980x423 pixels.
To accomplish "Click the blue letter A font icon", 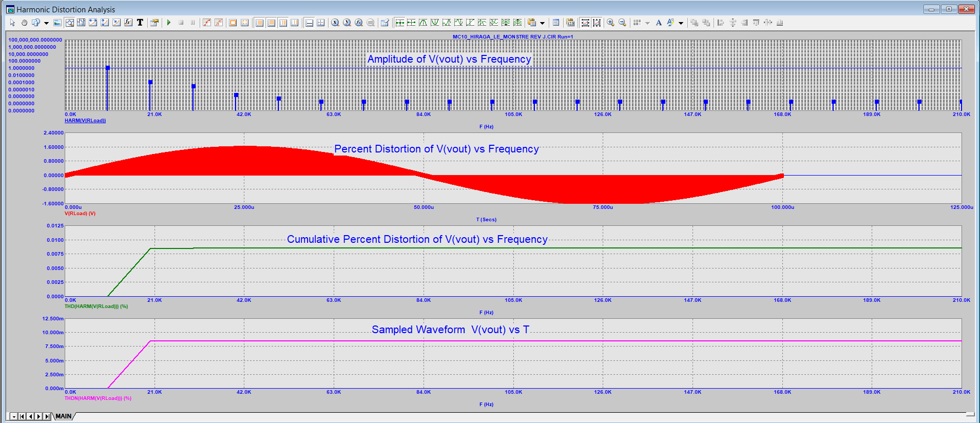I will [x=659, y=23].
